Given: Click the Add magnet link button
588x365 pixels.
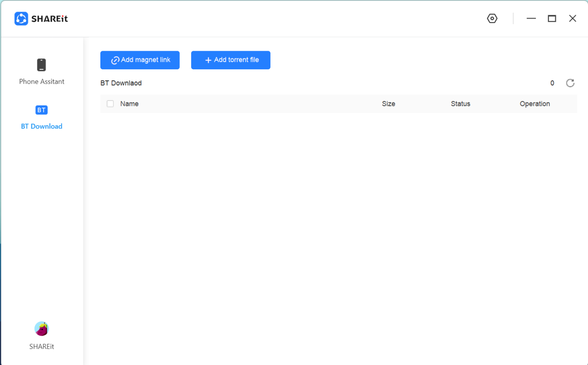Looking at the screenshot, I should click(140, 60).
